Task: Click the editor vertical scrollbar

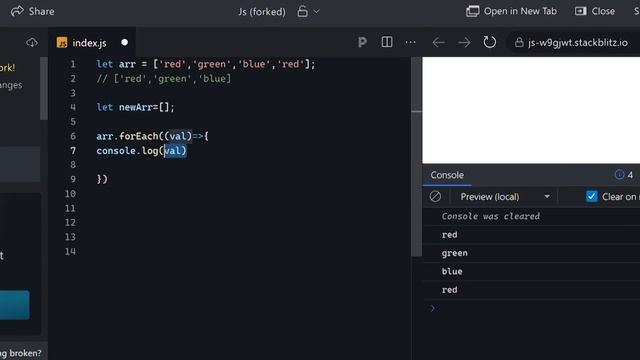Action: (416, 157)
